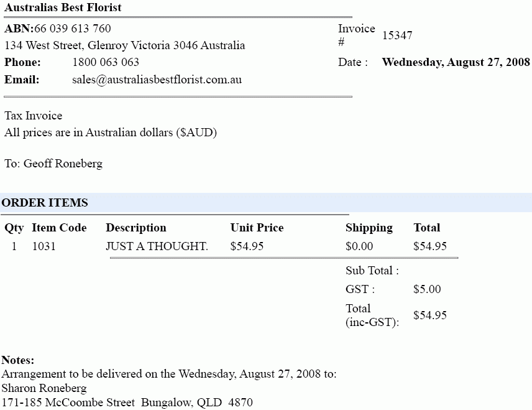Click item code 1031
The image size is (532, 410).
click(x=44, y=246)
